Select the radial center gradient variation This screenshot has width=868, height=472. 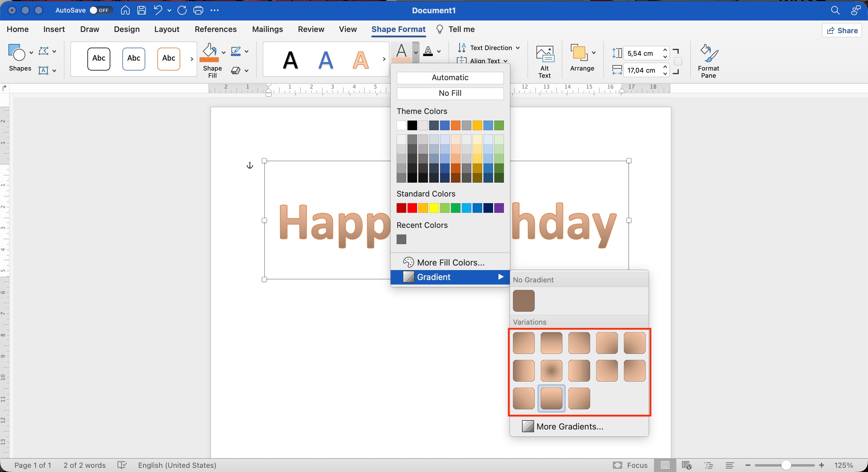point(551,371)
